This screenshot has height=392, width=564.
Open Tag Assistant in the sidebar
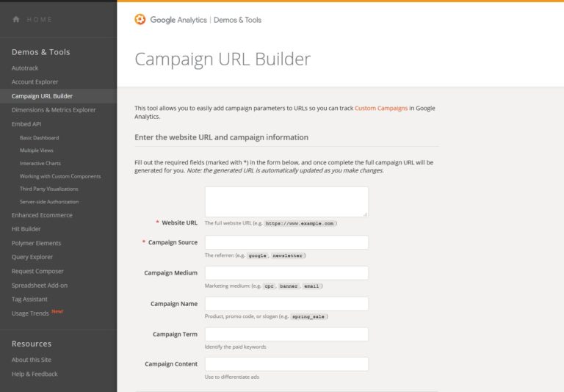(29, 300)
